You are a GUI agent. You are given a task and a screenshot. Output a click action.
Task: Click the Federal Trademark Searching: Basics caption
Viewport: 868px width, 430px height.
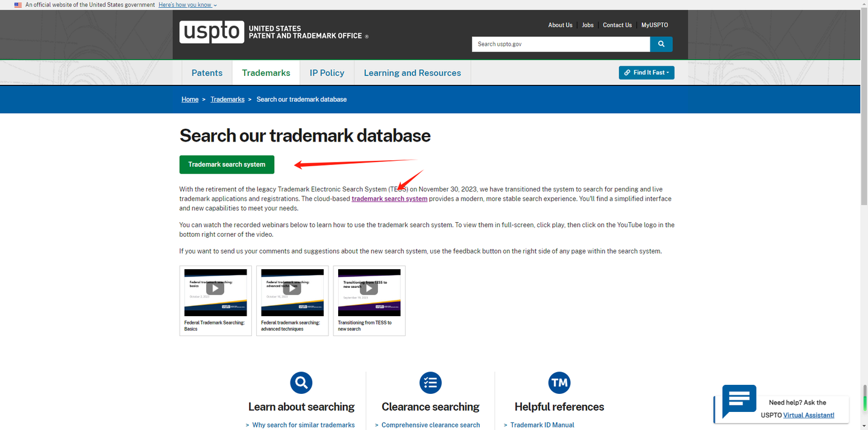point(215,326)
